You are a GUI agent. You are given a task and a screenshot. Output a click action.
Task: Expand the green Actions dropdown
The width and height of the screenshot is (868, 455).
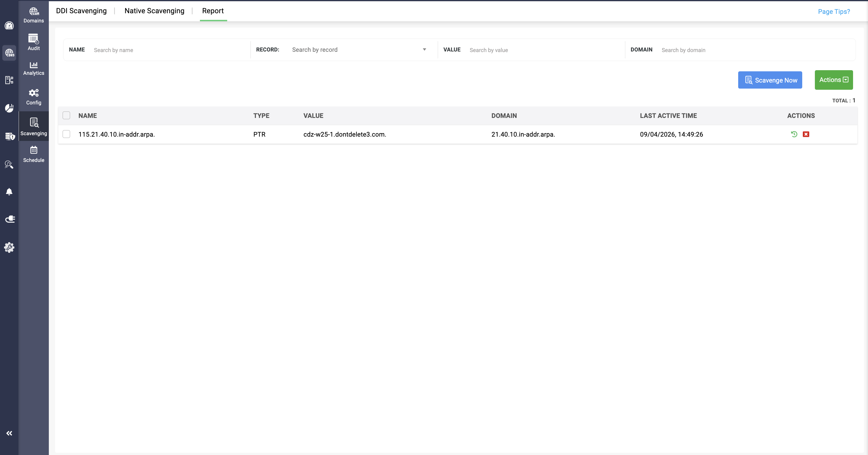pos(834,80)
